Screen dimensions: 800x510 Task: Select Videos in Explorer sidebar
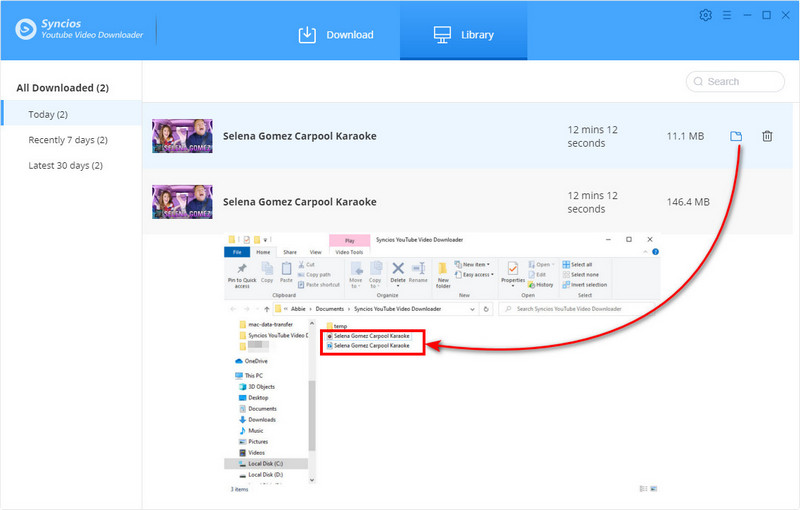click(x=252, y=453)
